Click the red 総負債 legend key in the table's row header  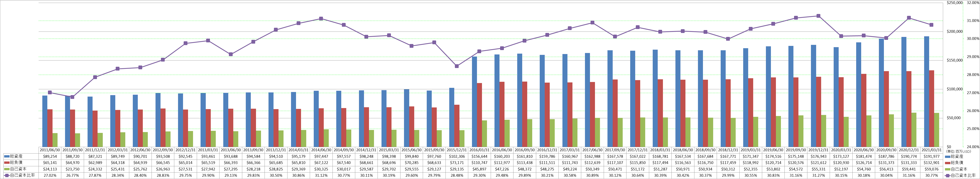(x=7, y=163)
